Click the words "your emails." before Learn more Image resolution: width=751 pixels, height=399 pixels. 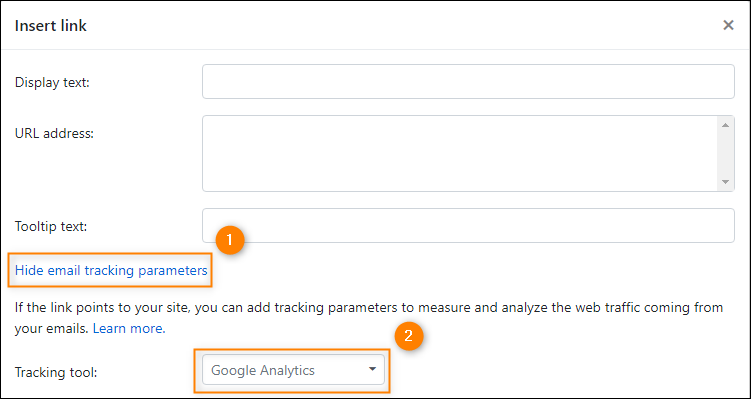52,330
